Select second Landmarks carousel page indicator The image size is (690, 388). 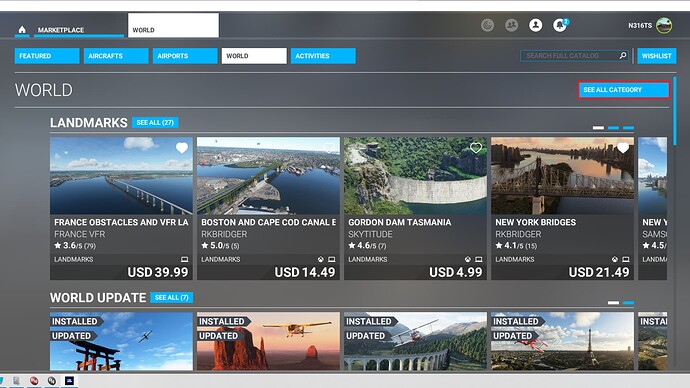point(613,128)
